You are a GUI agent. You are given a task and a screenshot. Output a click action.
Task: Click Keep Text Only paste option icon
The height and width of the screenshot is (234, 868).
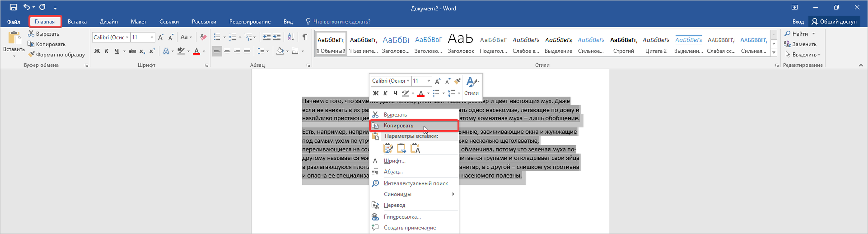click(415, 148)
